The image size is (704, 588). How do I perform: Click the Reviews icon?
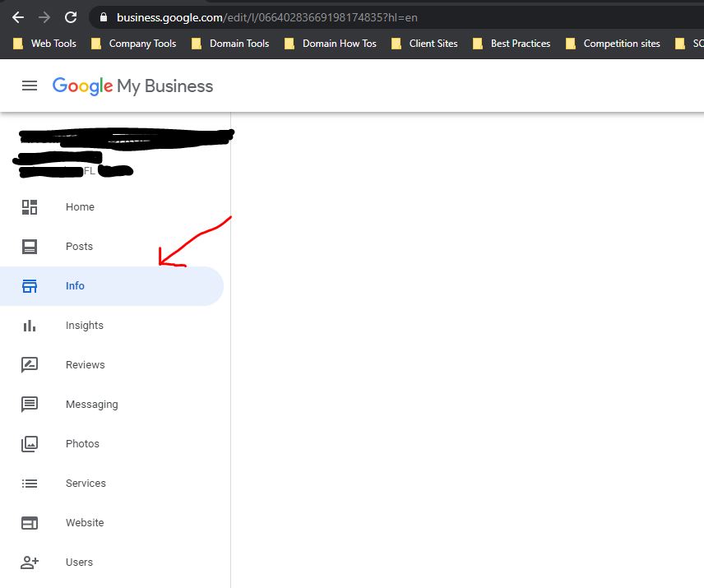(30, 365)
